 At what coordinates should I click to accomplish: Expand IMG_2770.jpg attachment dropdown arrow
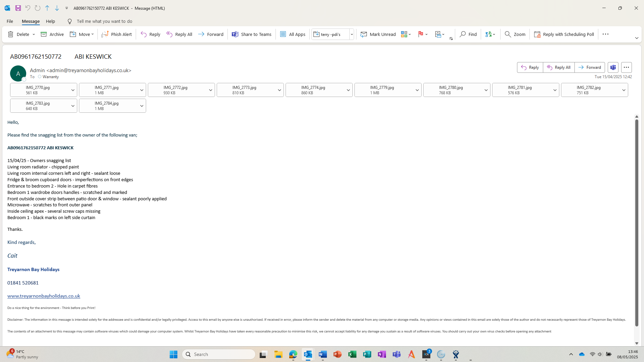coord(73,90)
